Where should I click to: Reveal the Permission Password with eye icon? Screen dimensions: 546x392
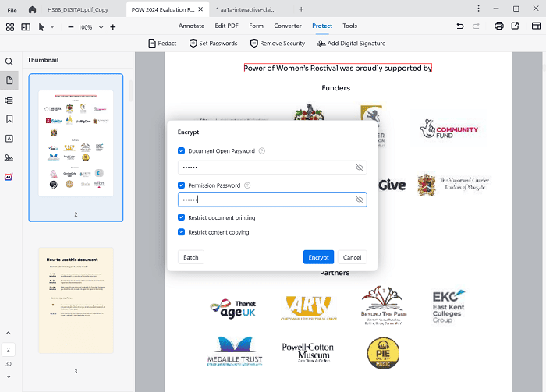[359, 200]
